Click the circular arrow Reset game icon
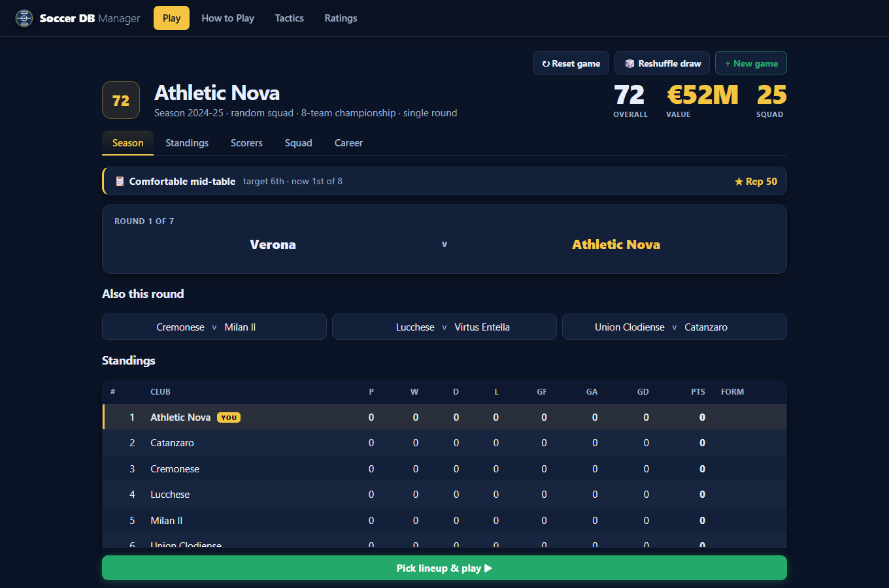 [545, 63]
